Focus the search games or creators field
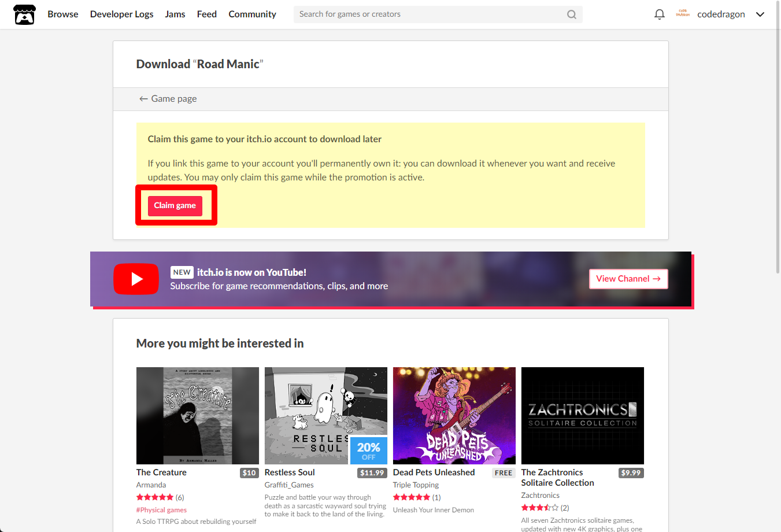 (438, 14)
